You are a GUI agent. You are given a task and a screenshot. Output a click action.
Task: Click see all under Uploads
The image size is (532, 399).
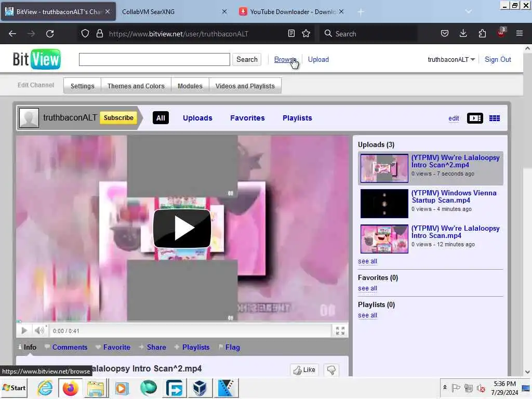(367, 261)
